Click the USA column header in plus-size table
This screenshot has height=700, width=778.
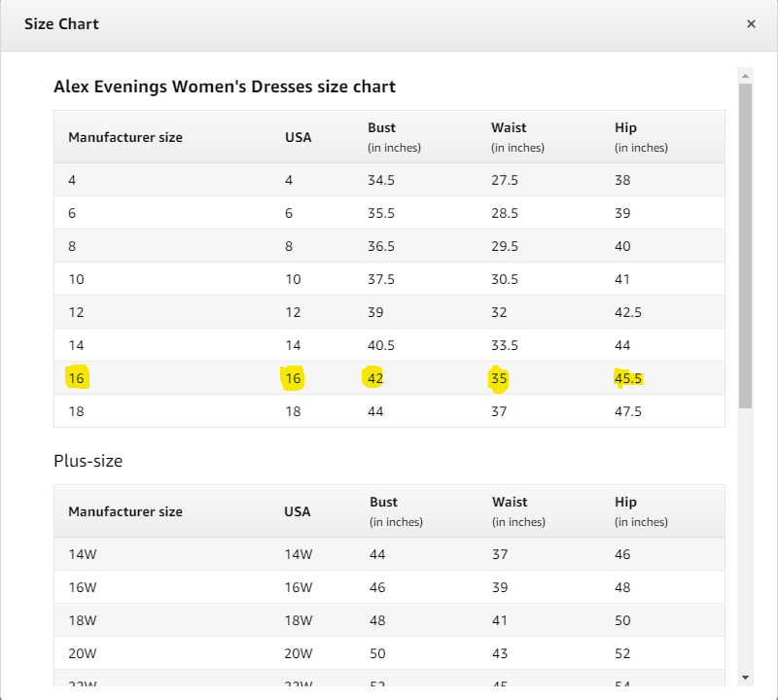298,511
